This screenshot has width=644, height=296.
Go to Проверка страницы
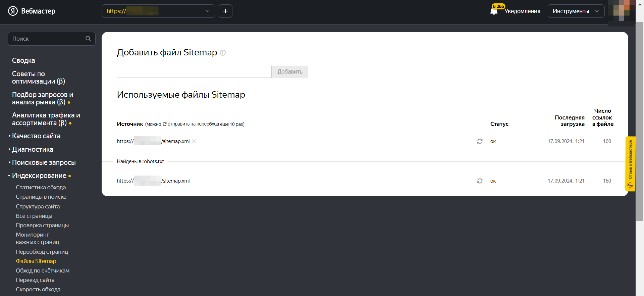pos(42,225)
